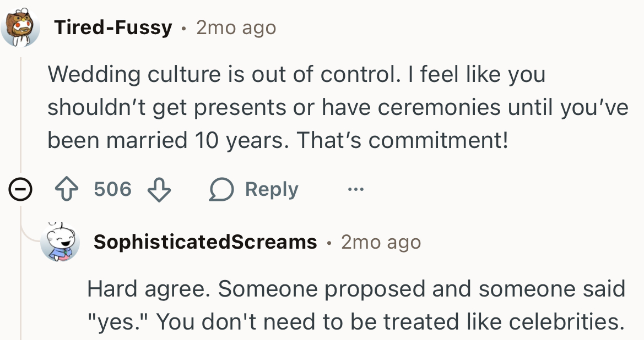Click the down arrow next to 506
The width and height of the screenshot is (644, 340).
(158, 190)
